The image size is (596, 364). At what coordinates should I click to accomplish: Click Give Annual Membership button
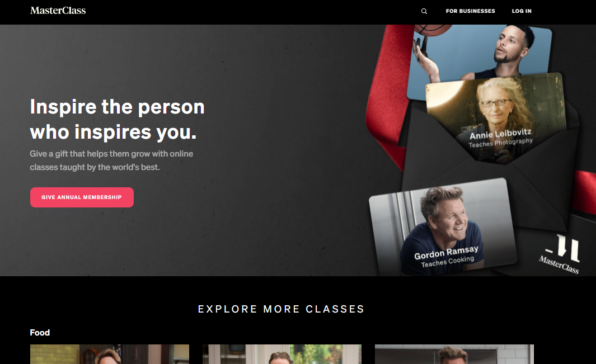82,197
